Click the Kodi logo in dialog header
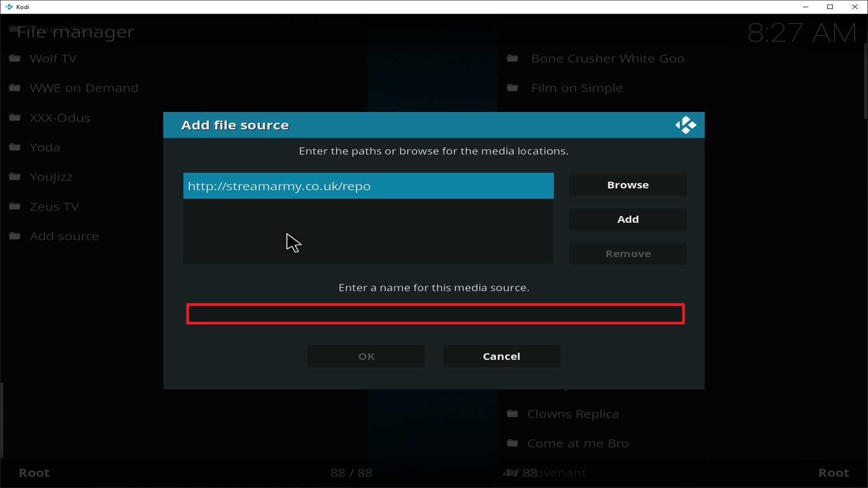The height and width of the screenshot is (488, 868). pos(685,125)
